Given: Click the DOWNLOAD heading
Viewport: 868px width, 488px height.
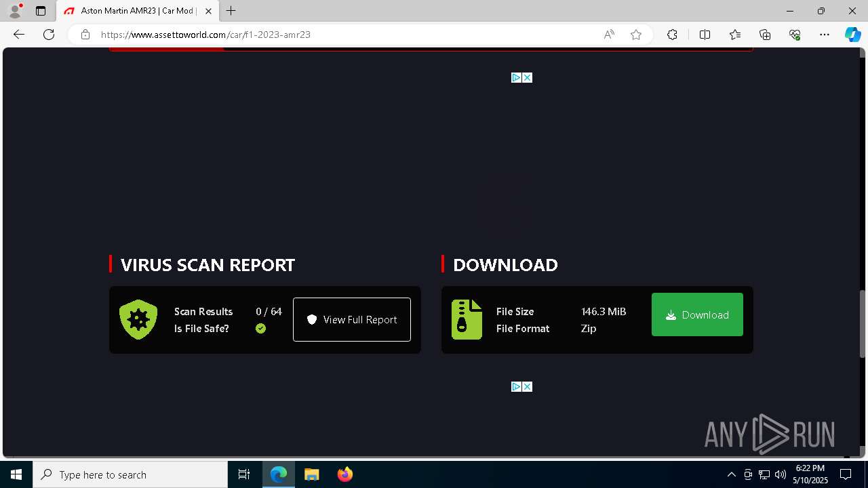Looking at the screenshot, I should coord(505,265).
